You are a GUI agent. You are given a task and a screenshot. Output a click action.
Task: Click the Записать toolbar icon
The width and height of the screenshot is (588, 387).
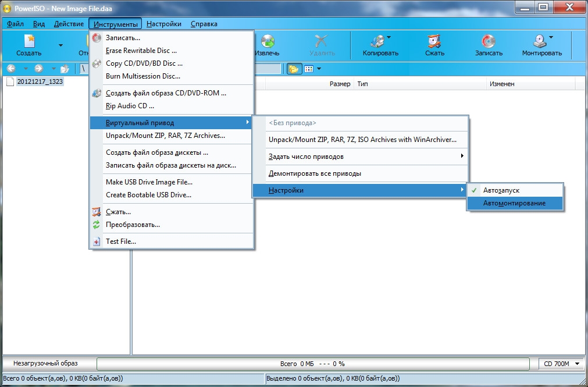[488, 41]
